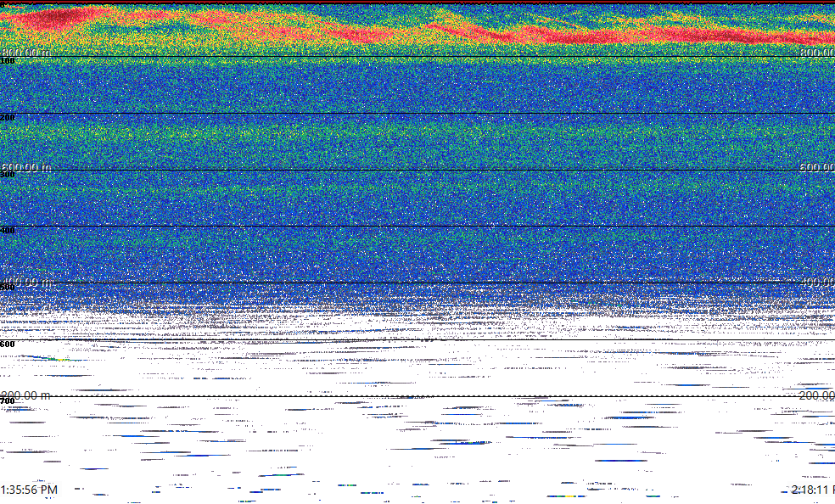Image resolution: width=835 pixels, height=504 pixels.
Task: Select the 200.00 label at right edge
Action: click(x=817, y=395)
